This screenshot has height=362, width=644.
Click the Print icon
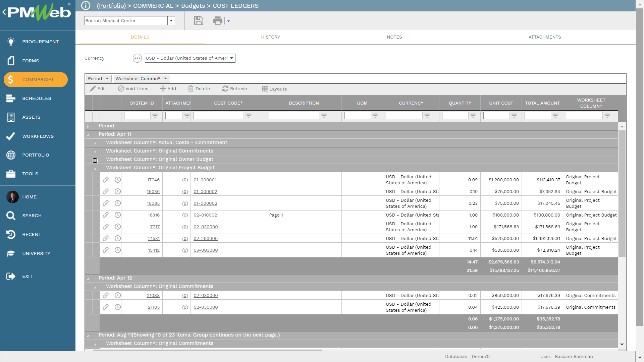(218, 21)
